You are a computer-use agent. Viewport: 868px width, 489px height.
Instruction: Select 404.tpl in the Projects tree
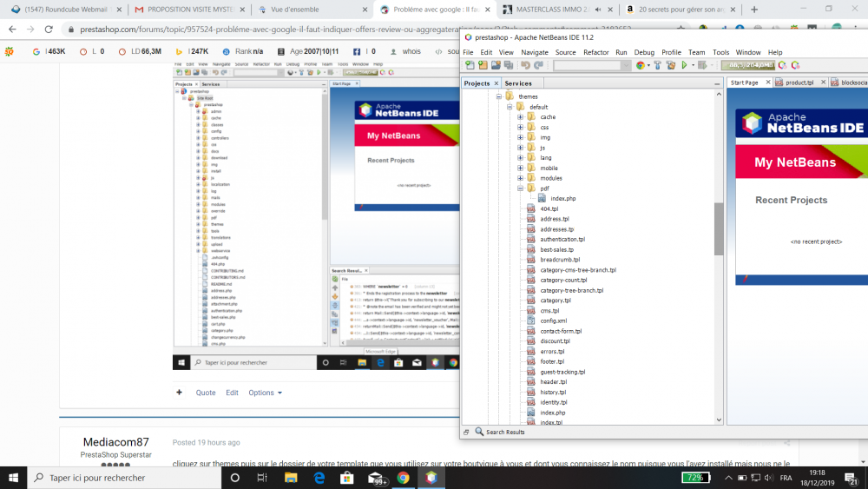[x=549, y=208]
